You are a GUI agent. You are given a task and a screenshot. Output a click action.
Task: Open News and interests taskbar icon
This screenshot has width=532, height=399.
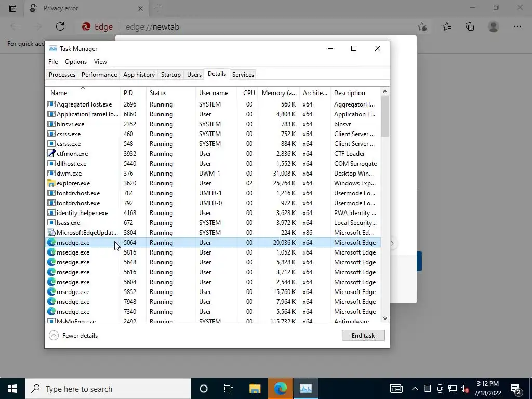pos(396,389)
